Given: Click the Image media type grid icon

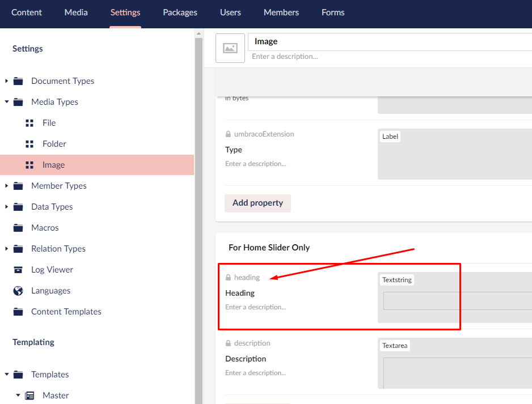Looking at the screenshot, I should [x=29, y=165].
